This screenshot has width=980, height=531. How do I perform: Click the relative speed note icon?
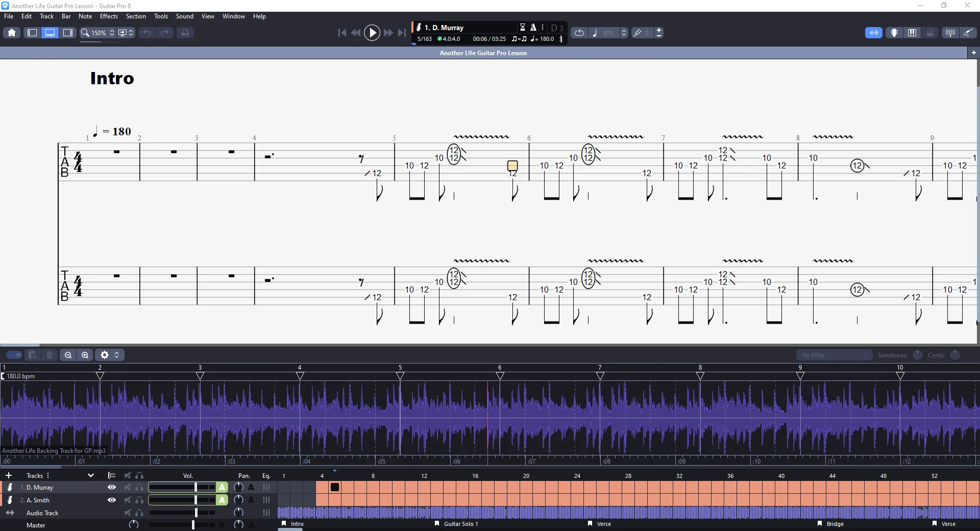pyautogui.click(x=595, y=33)
